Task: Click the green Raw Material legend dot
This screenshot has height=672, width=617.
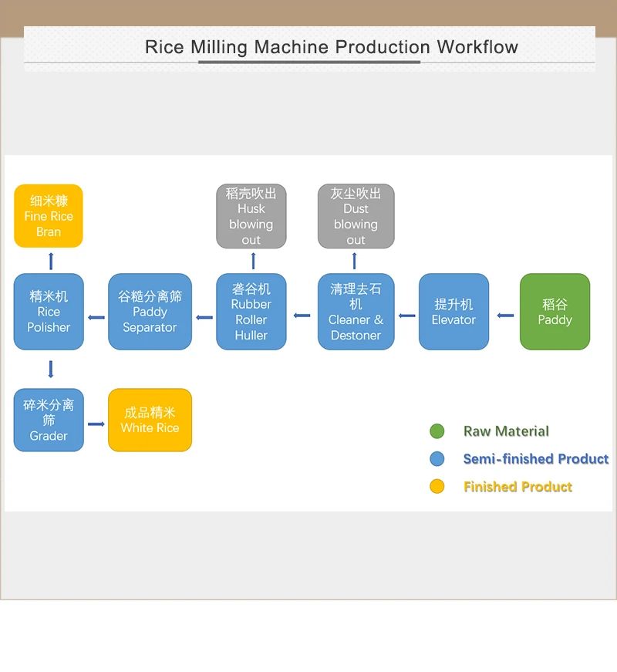Action: point(437,431)
